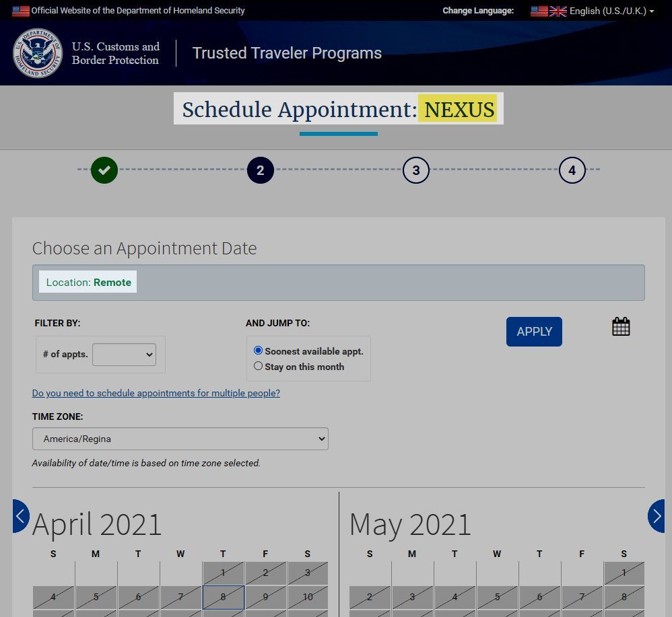Click the Department of Homeland Security seal
The height and width of the screenshot is (617, 672).
point(38,53)
